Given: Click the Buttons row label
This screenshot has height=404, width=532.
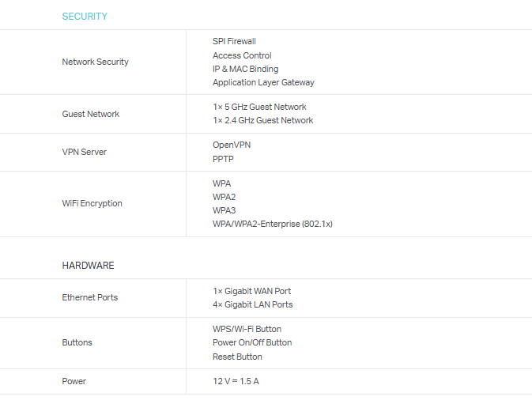Looking at the screenshot, I should click(x=77, y=342).
